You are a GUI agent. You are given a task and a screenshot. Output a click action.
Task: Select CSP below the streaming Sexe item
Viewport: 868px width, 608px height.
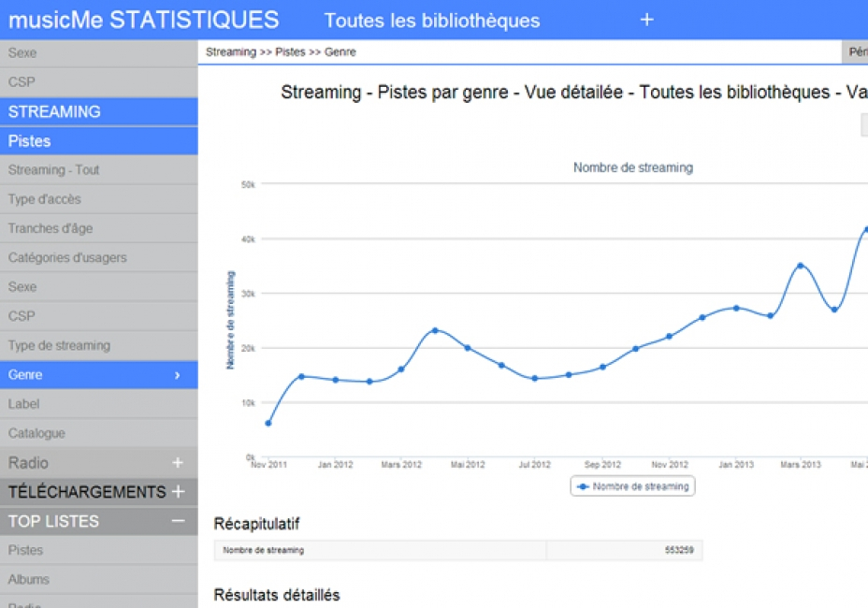pyautogui.click(x=98, y=316)
